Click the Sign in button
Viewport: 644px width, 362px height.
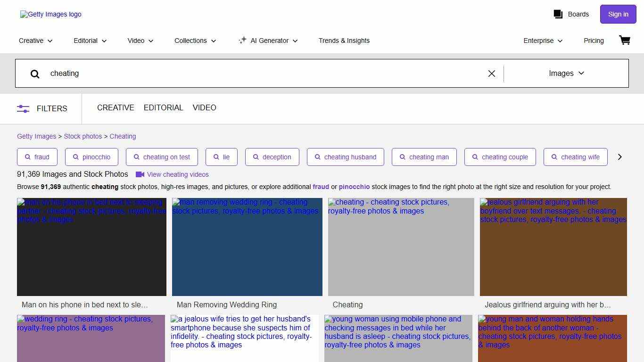[618, 14]
